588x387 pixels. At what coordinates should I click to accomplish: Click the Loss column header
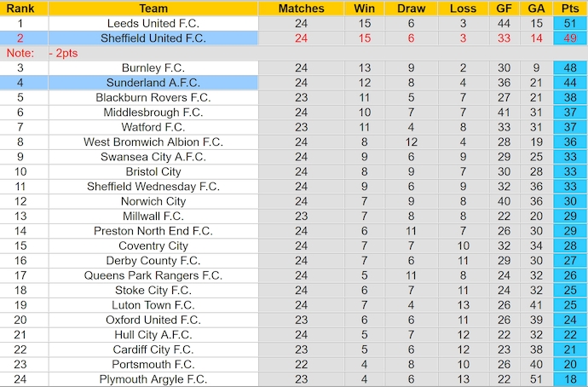pyautogui.click(x=463, y=9)
